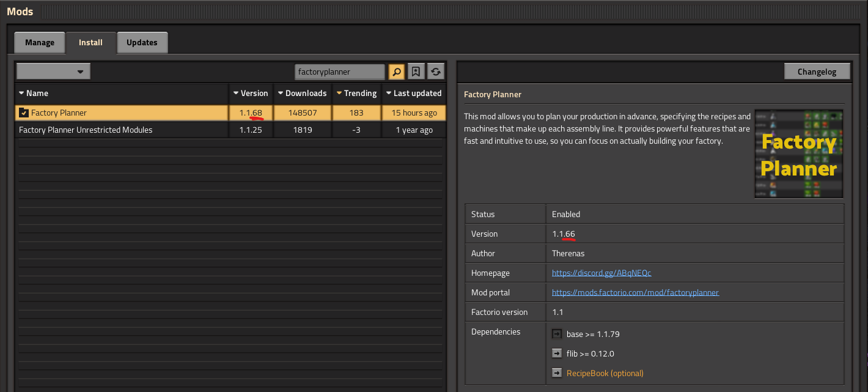The image size is (868, 392).
Task: Click the refresh mod list icon
Action: 435,72
